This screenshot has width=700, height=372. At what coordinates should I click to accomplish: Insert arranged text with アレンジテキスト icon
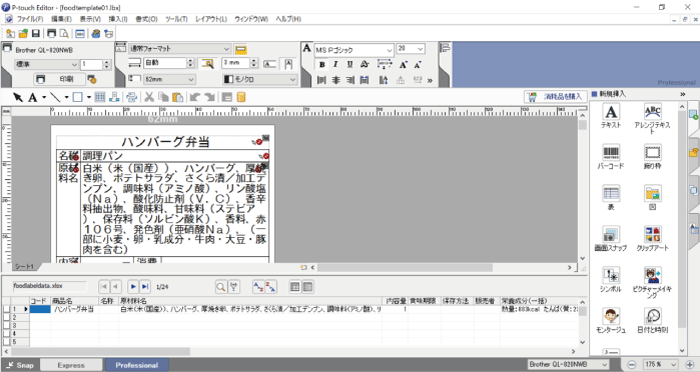pos(652,118)
